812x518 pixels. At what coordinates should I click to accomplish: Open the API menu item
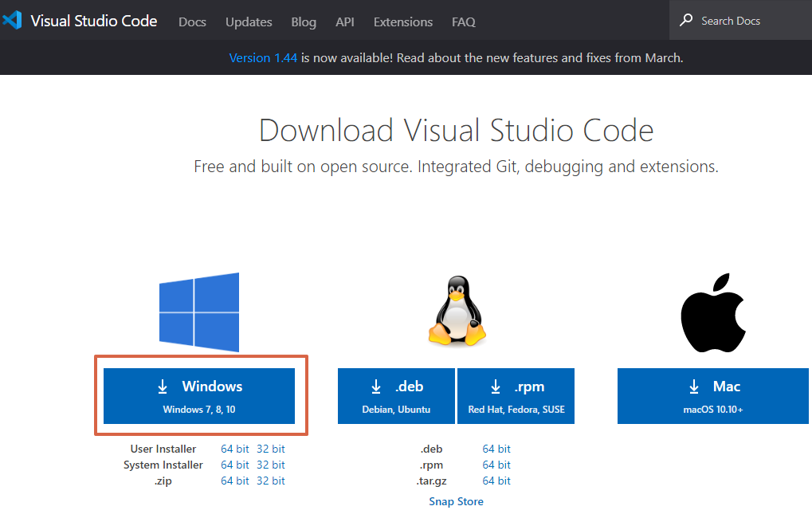pos(345,22)
